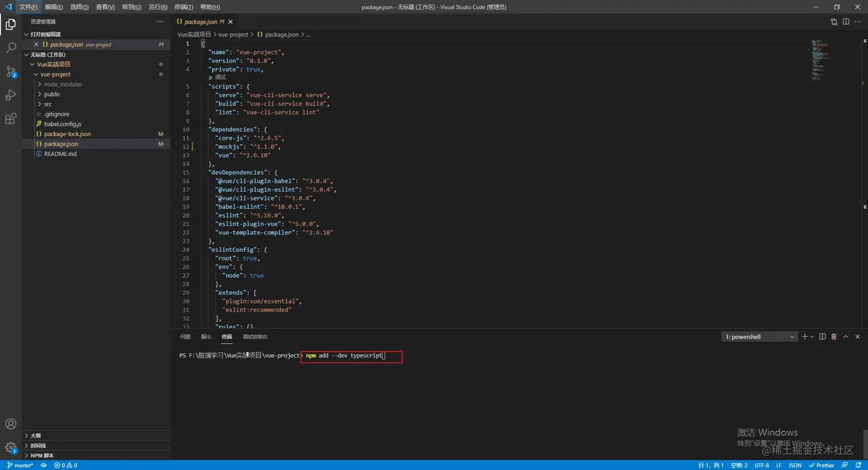
Task: Maximize the terminal panel with the up chevron
Action: tap(846, 337)
